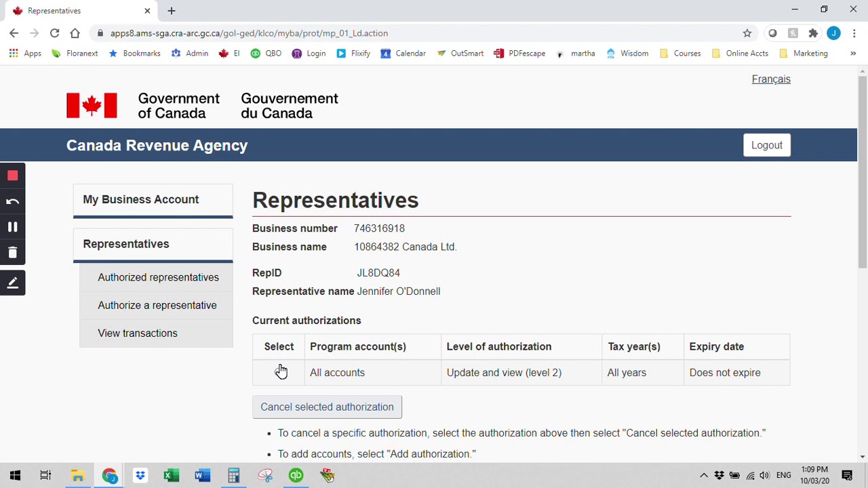Open Calculator from the taskbar
Screen dimensions: 868x488
pyautogui.click(x=233, y=476)
